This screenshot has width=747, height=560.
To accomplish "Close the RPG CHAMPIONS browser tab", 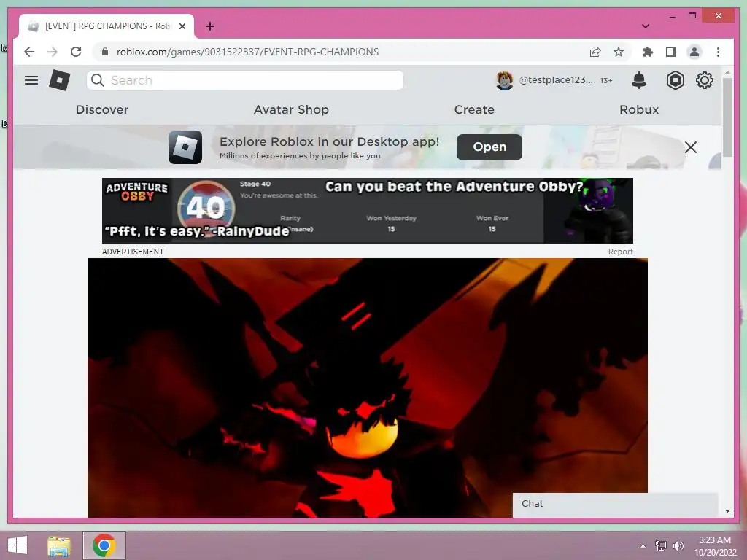I will pyautogui.click(x=182, y=26).
